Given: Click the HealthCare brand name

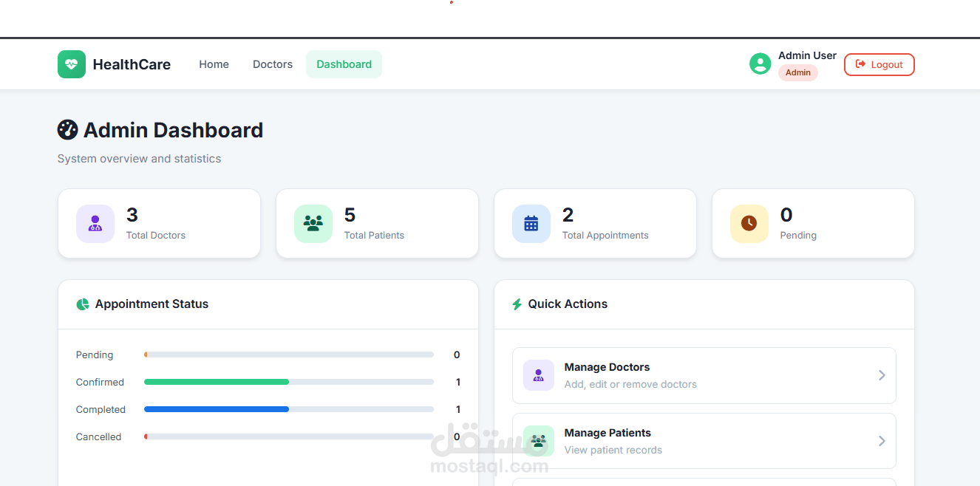Looking at the screenshot, I should (132, 64).
